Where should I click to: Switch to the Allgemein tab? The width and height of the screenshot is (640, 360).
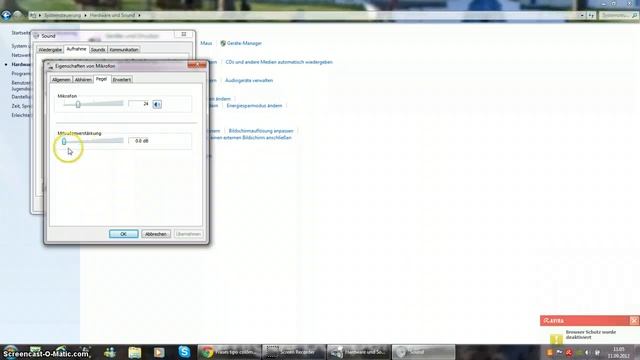click(x=61, y=80)
